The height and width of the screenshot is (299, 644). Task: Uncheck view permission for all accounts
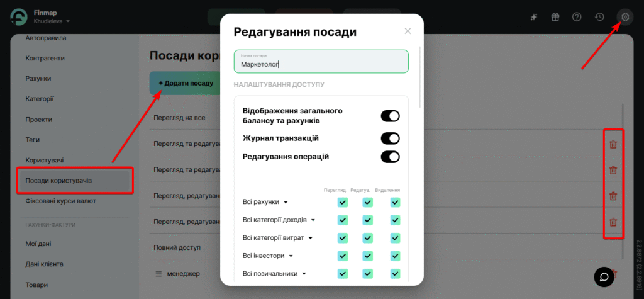[x=343, y=202]
